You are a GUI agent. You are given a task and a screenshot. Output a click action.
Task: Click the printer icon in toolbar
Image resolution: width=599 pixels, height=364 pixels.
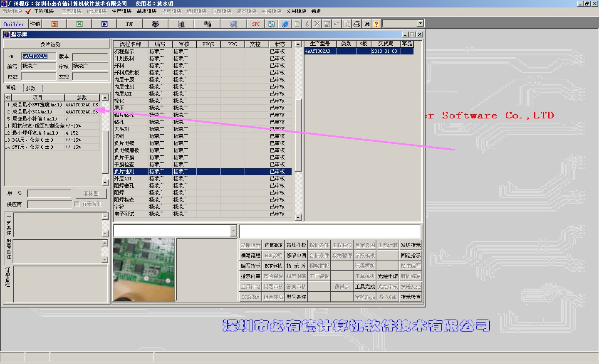(357, 24)
